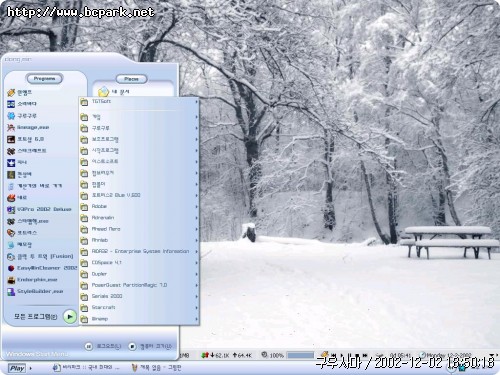The image size is (500, 375).
Task: Open the Winamp menu folder
Action: click(x=139, y=319)
